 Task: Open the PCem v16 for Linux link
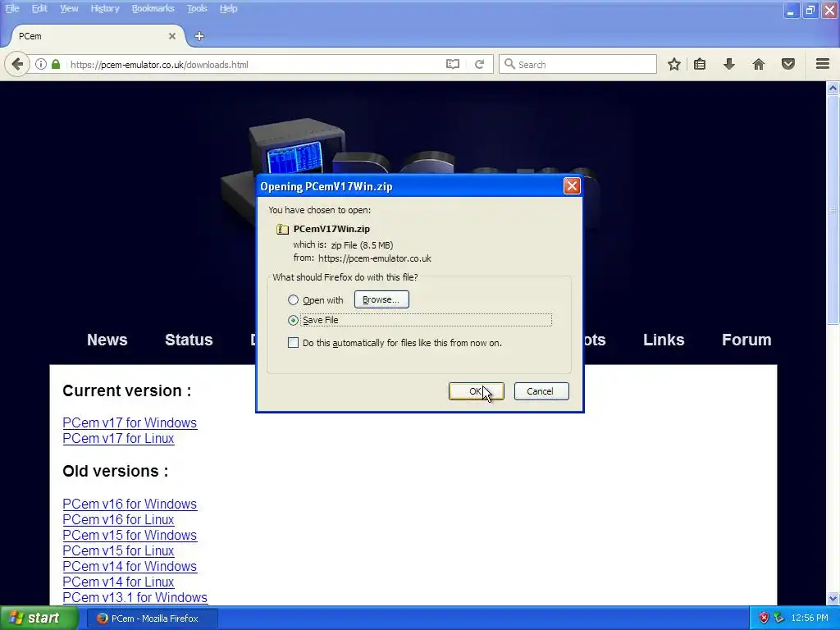118,519
